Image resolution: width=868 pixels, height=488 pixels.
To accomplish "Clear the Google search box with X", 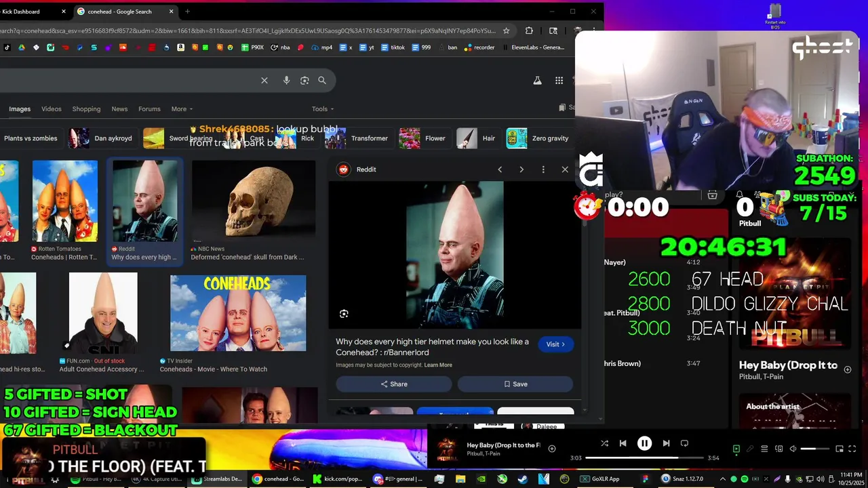I will [264, 81].
